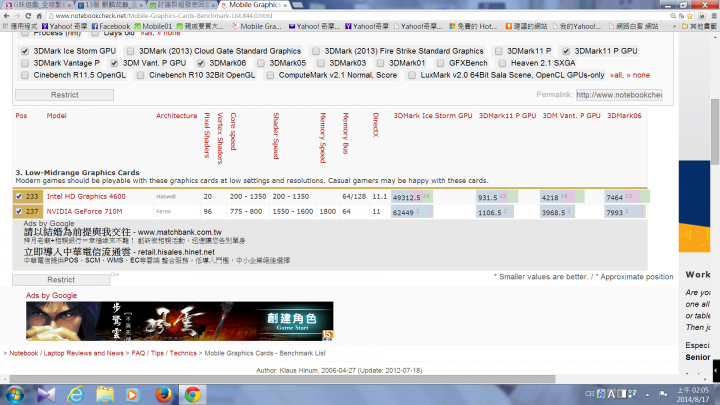720x405 pixels.
Task: Sort by 3DMark Ice Storm GPU header
Action: click(x=433, y=116)
